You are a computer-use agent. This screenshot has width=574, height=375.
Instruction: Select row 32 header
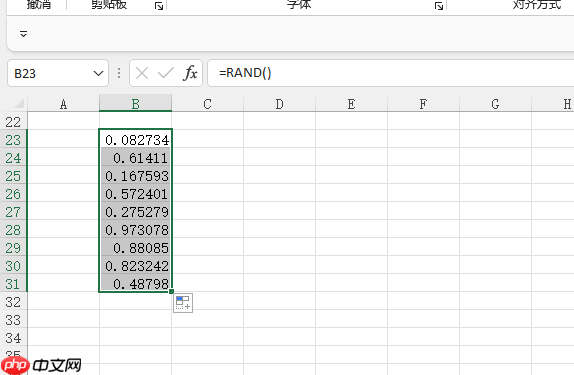click(13, 302)
